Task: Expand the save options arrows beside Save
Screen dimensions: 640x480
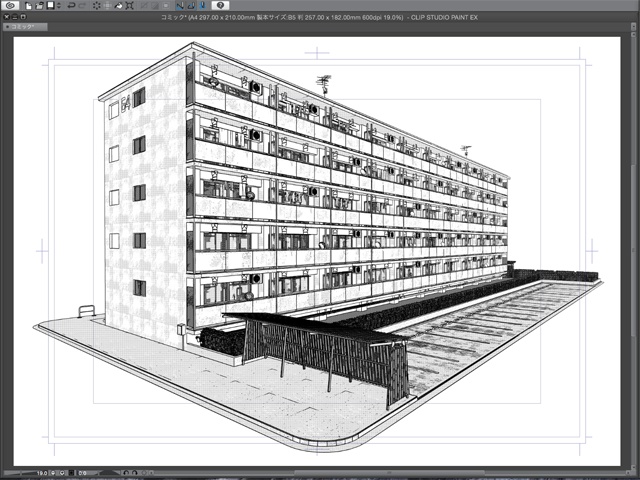Action: (59, 6)
